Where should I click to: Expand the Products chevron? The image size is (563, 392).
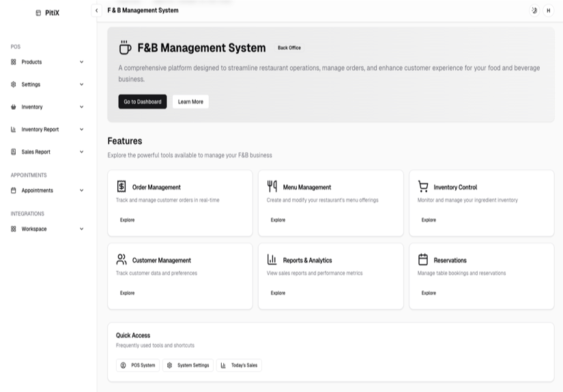pos(81,62)
